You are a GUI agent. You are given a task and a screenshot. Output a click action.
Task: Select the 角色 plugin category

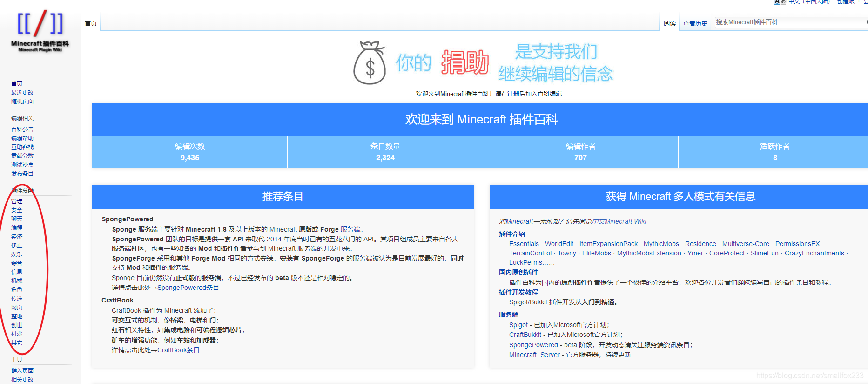(17, 289)
